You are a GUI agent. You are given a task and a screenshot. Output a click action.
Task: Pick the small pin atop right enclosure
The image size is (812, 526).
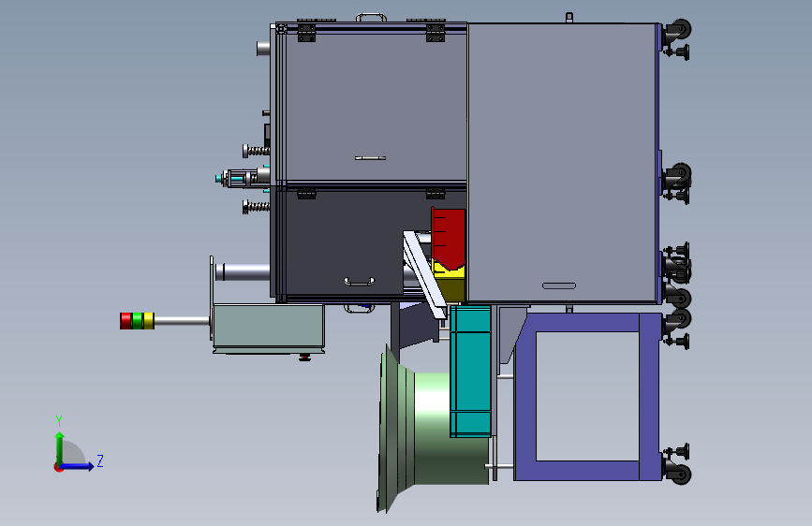pyautogui.click(x=569, y=18)
